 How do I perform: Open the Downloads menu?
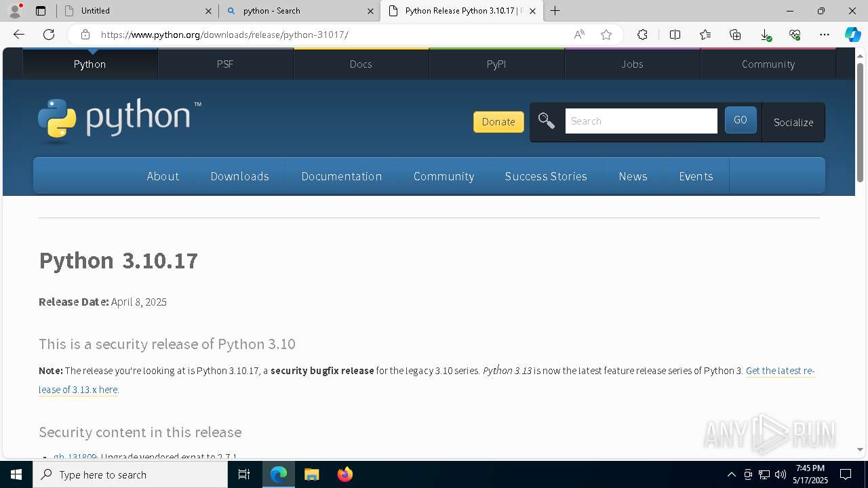point(239,176)
